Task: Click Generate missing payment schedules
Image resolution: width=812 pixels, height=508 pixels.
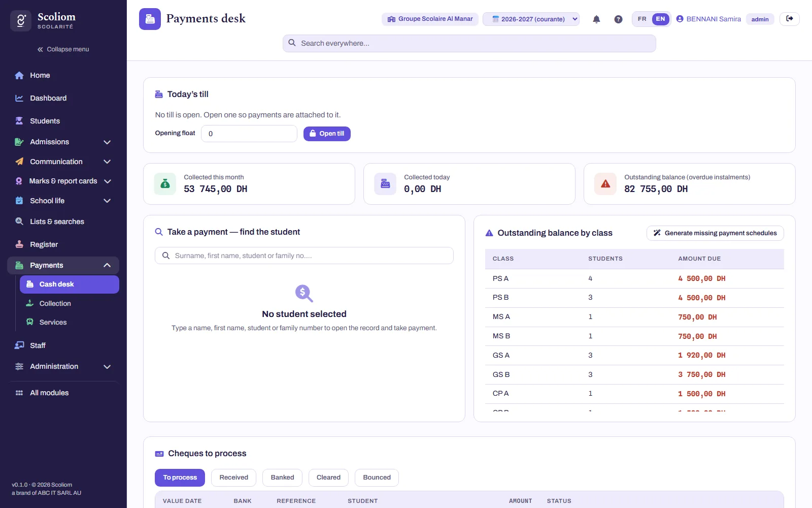Action: [715, 233]
